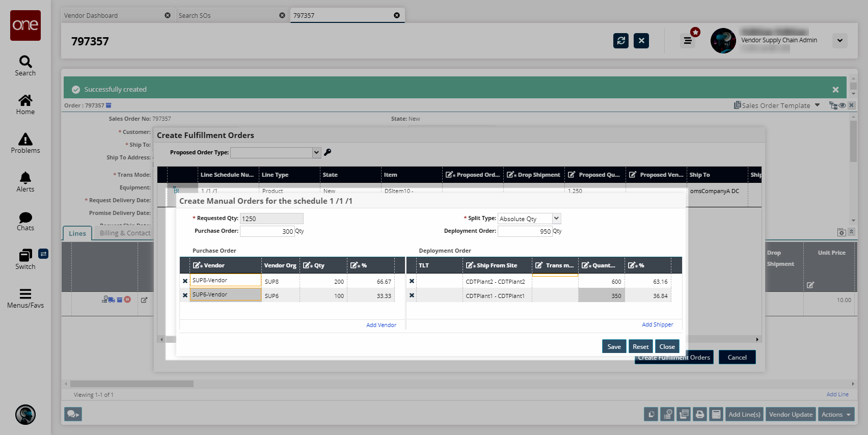868x435 pixels.
Task: Open Proposed Order Type dropdown
Action: [x=316, y=153]
